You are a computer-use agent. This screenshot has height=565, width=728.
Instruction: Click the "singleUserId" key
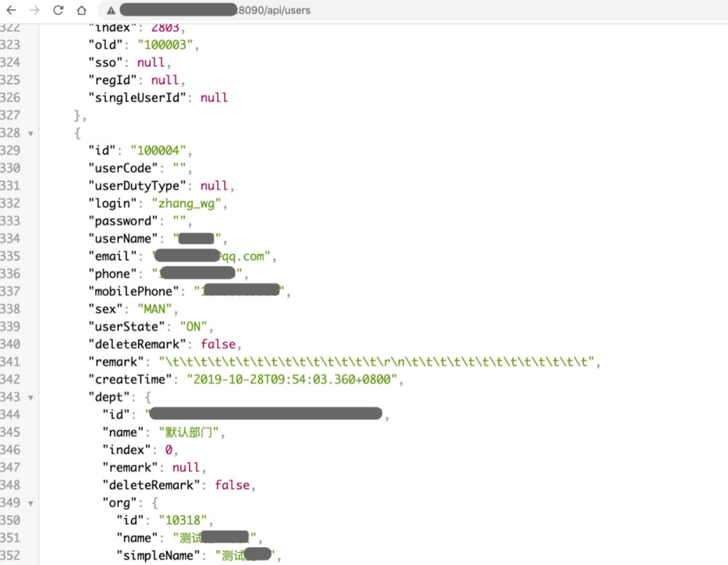point(138,98)
